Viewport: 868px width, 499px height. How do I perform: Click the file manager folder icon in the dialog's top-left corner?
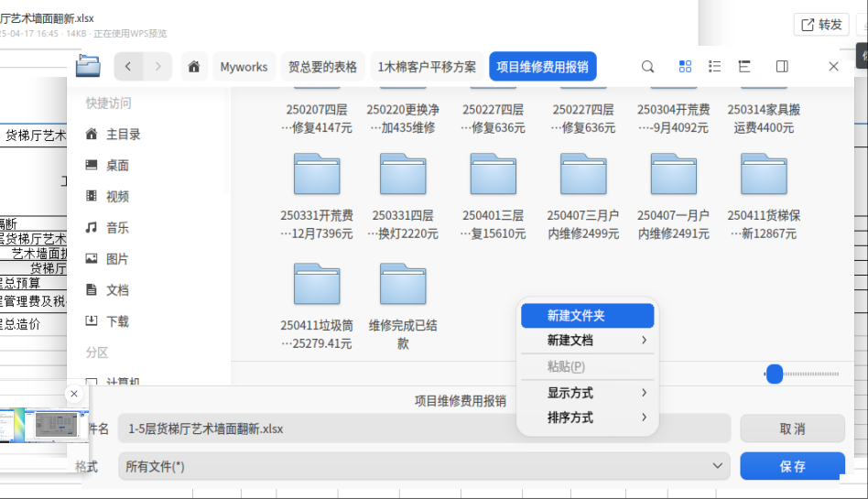[88, 67]
